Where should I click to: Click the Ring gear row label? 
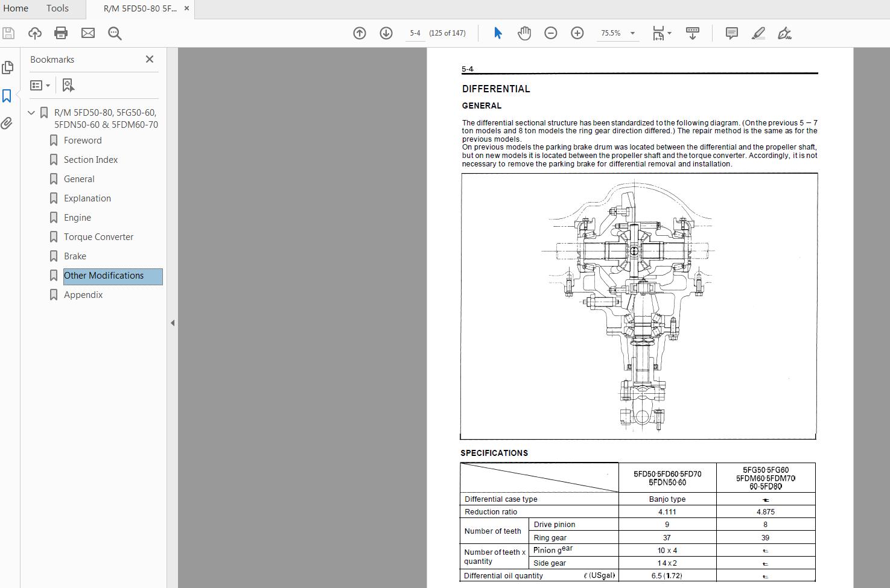550,538
